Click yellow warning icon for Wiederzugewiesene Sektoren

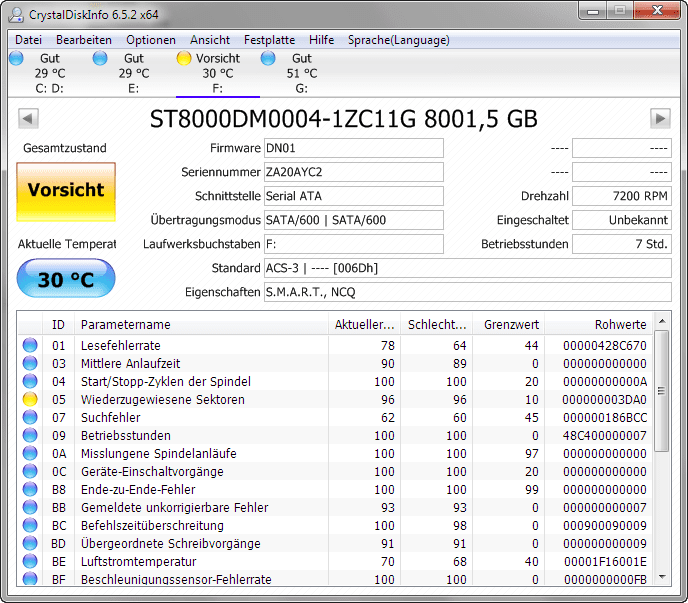30,399
